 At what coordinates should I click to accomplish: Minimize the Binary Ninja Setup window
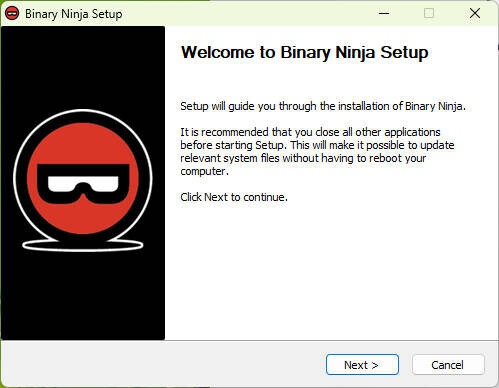pos(384,13)
